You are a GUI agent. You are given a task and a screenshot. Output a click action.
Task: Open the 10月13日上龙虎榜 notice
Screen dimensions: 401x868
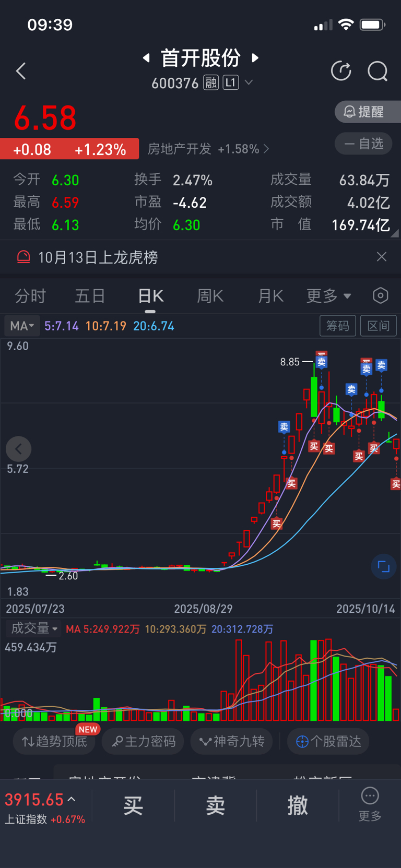point(98,257)
